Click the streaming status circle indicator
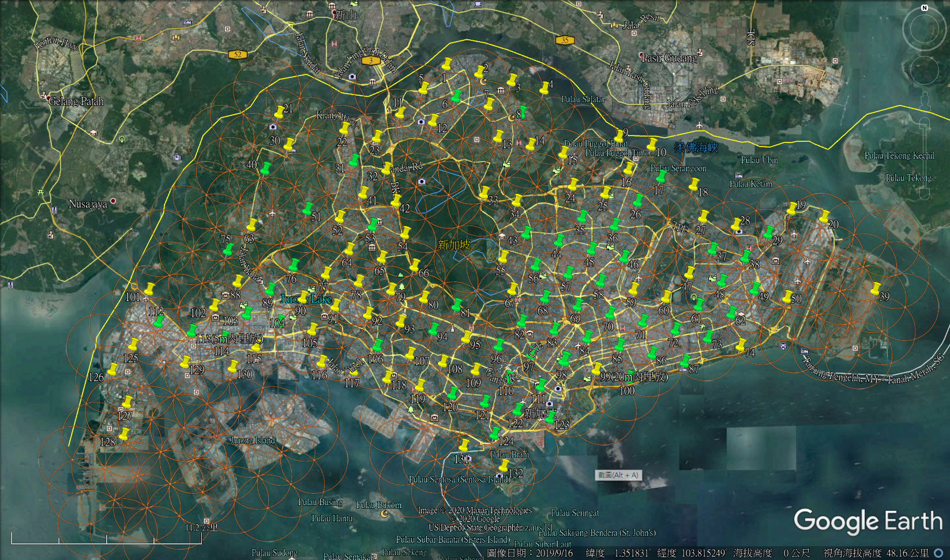Image resolution: width=950 pixels, height=560 pixels. point(938,553)
